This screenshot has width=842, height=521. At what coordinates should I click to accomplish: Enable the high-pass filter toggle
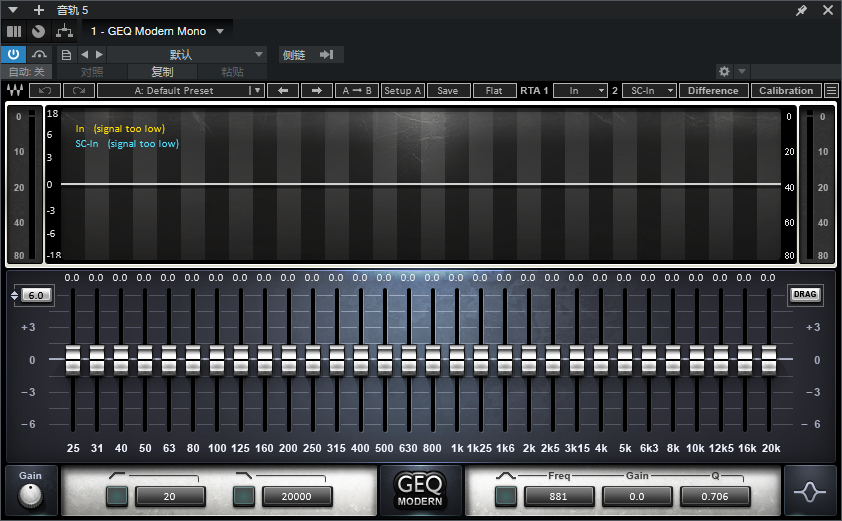(x=117, y=496)
